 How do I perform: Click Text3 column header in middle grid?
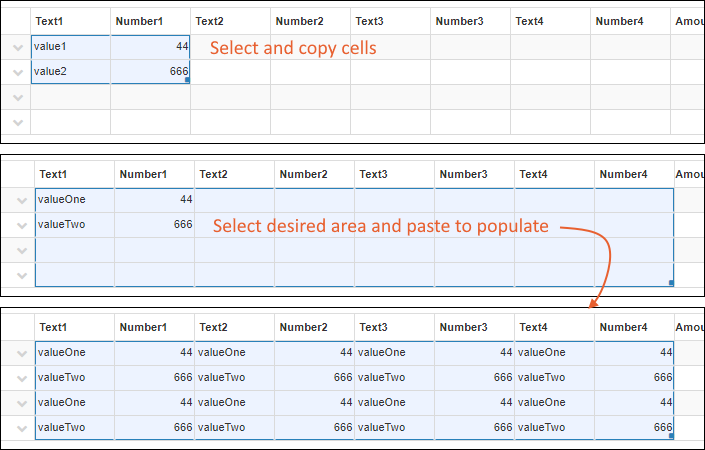coord(394,174)
